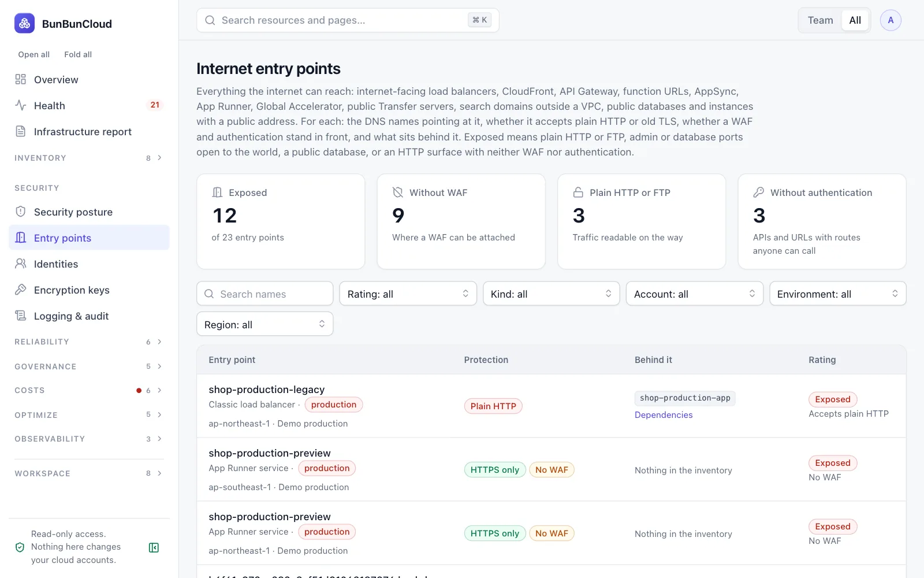The height and width of the screenshot is (578, 924).
Task: Expand the Governance sidebar section
Action: click(89, 366)
